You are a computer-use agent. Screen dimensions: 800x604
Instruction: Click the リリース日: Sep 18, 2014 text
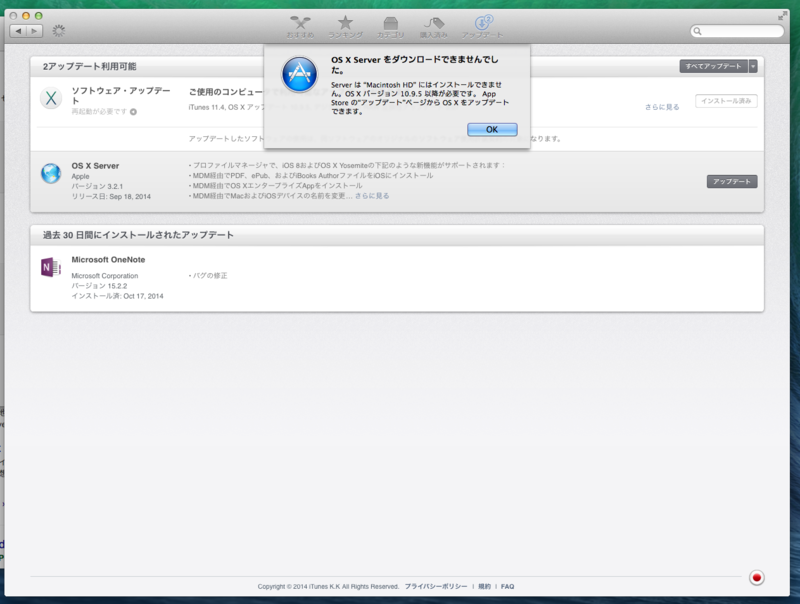[x=111, y=196]
